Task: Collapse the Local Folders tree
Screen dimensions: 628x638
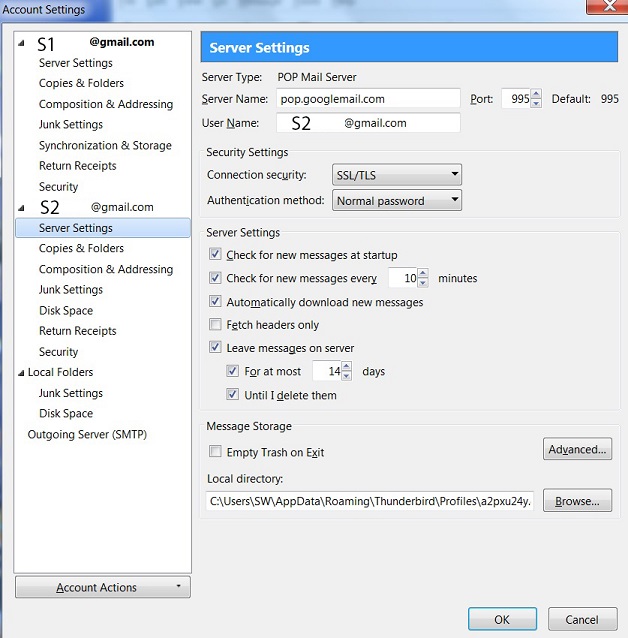Action: tap(21, 373)
